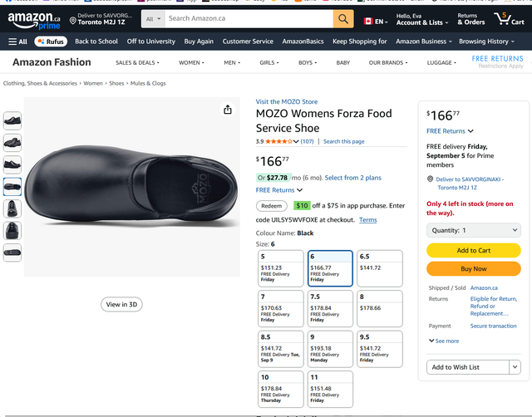Image resolution: width=532 pixels, height=417 pixels.
Task: Click the share icon on product image
Action: point(228,110)
